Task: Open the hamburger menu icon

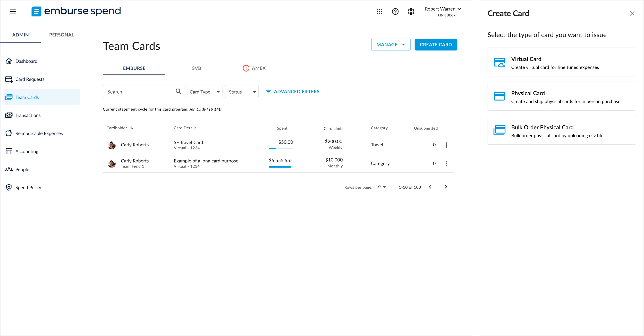Action: coord(13,11)
